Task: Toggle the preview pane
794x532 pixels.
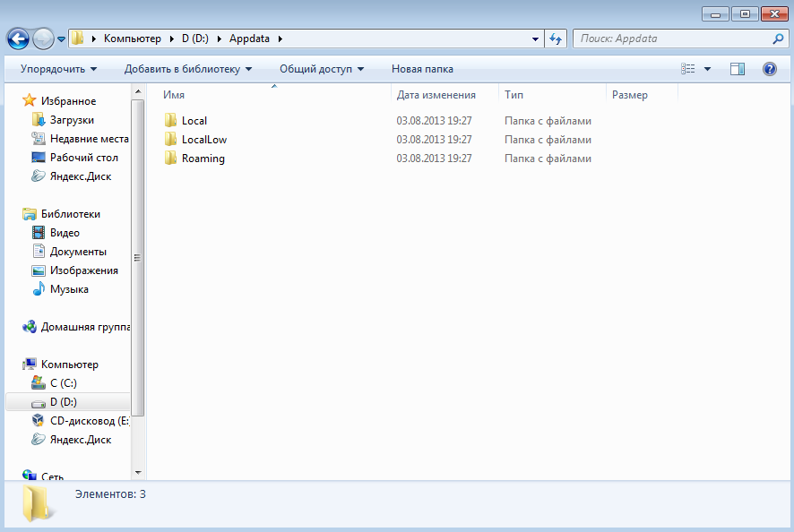Action: click(x=738, y=69)
